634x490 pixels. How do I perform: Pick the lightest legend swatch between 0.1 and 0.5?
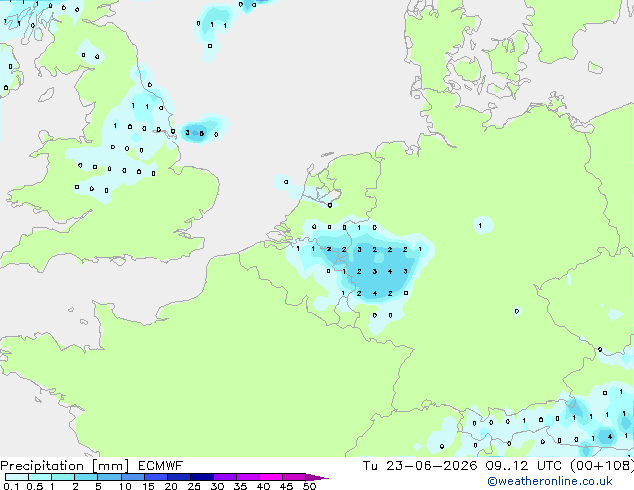click(x=17, y=477)
